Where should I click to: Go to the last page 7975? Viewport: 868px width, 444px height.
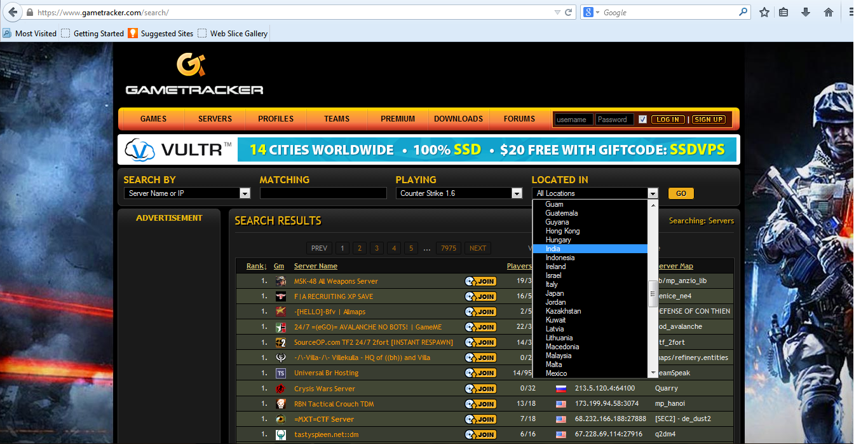(x=449, y=248)
